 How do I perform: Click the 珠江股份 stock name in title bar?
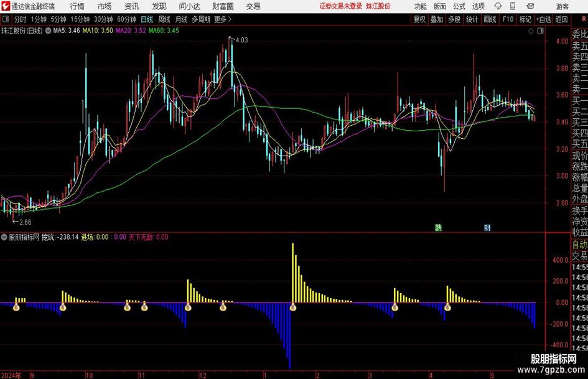pos(378,6)
